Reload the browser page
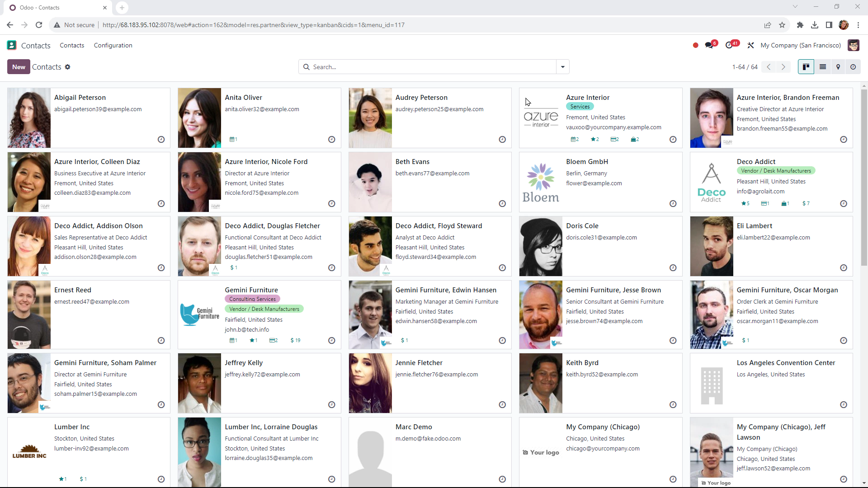868x488 pixels. (39, 25)
